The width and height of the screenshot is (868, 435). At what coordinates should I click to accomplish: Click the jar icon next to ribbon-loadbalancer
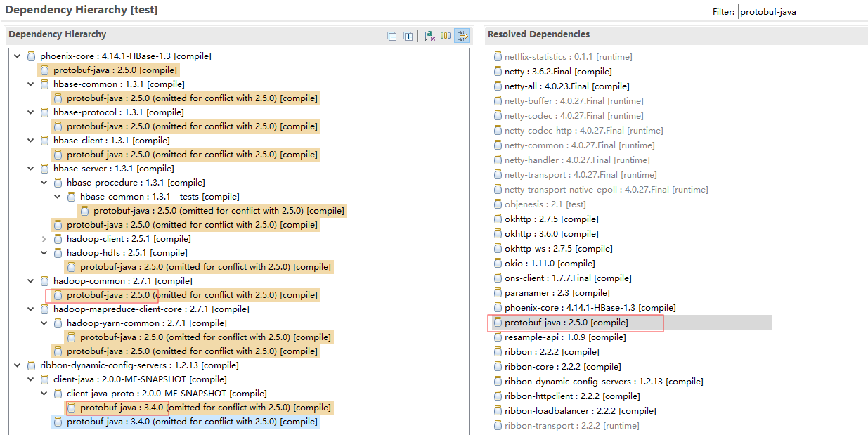click(x=498, y=411)
